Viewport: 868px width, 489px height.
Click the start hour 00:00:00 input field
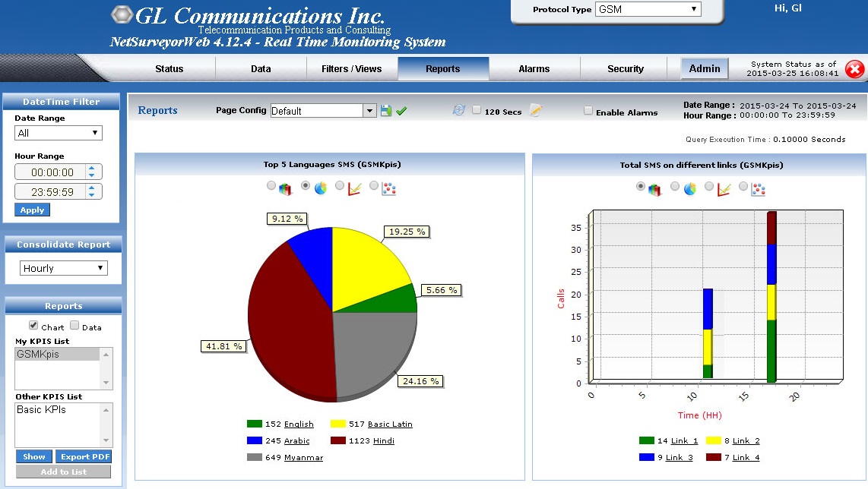pyautogui.click(x=52, y=172)
